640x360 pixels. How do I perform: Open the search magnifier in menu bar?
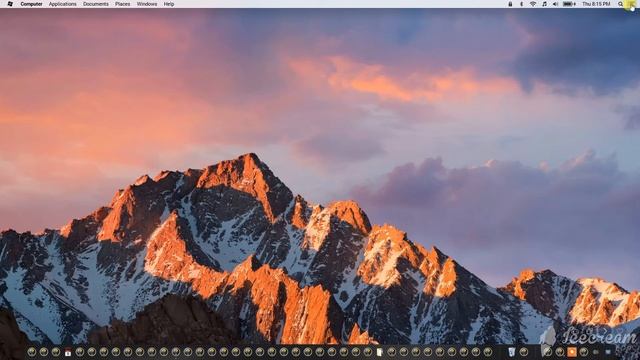(x=620, y=4)
